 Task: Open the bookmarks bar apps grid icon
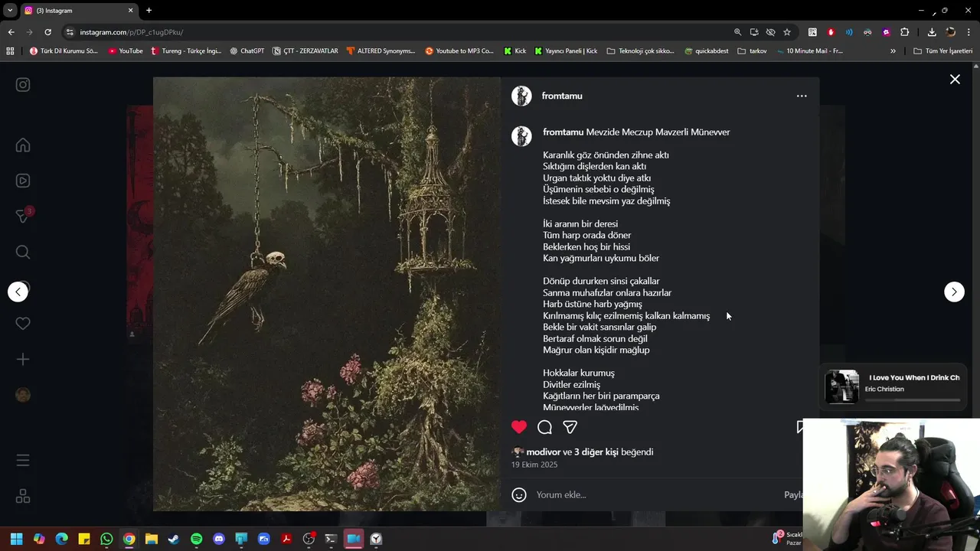tap(10, 51)
